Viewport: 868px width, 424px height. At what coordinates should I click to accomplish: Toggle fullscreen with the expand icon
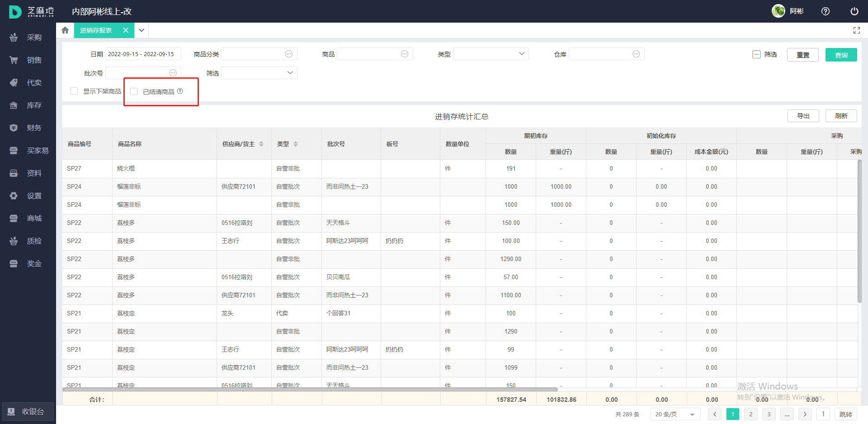coord(856,30)
